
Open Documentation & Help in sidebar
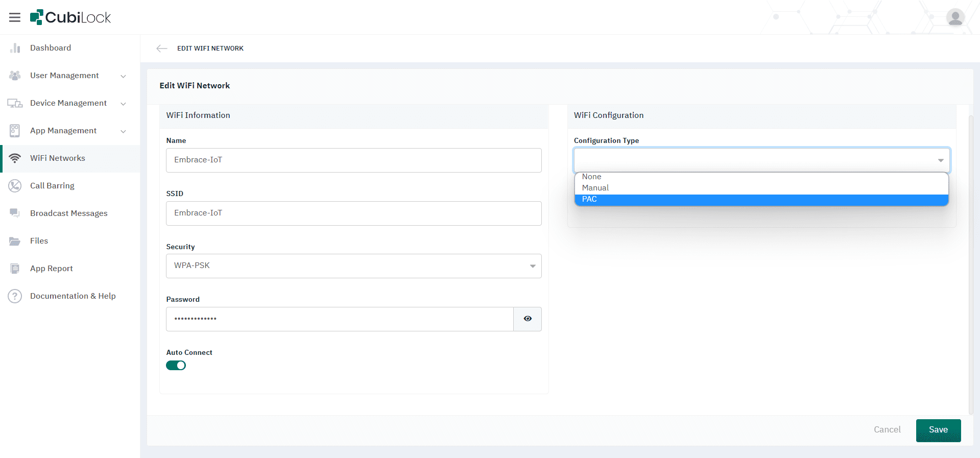[x=70, y=296]
